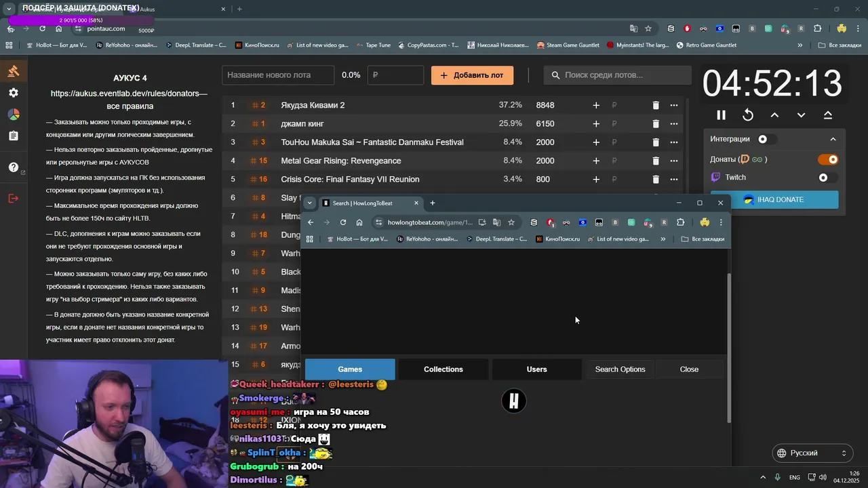The image size is (868, 488).
Task: Open the help question mark icon
Action: [14, 167]
